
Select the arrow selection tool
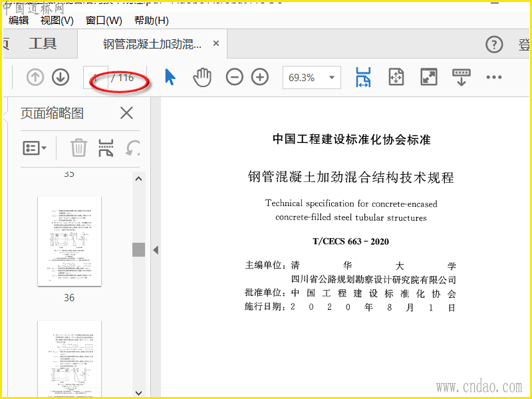170,77
